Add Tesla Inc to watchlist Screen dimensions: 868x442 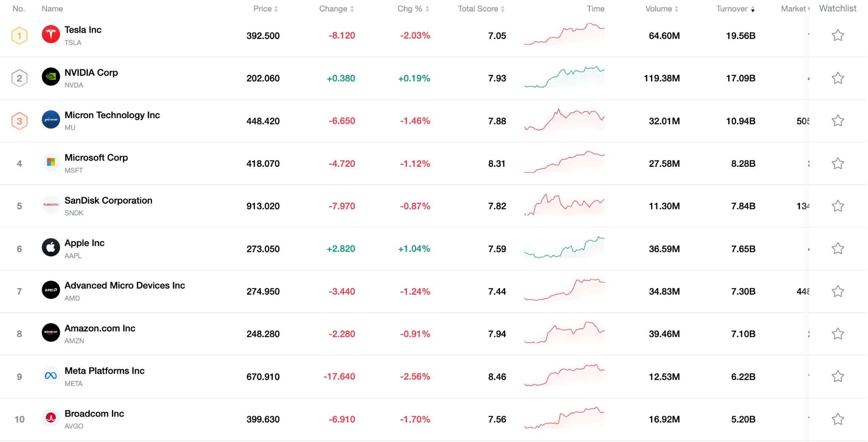click(837, 36)
